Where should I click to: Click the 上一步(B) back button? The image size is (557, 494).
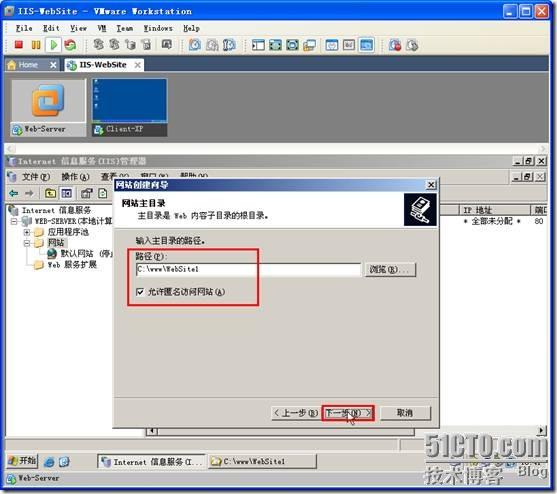296,413
